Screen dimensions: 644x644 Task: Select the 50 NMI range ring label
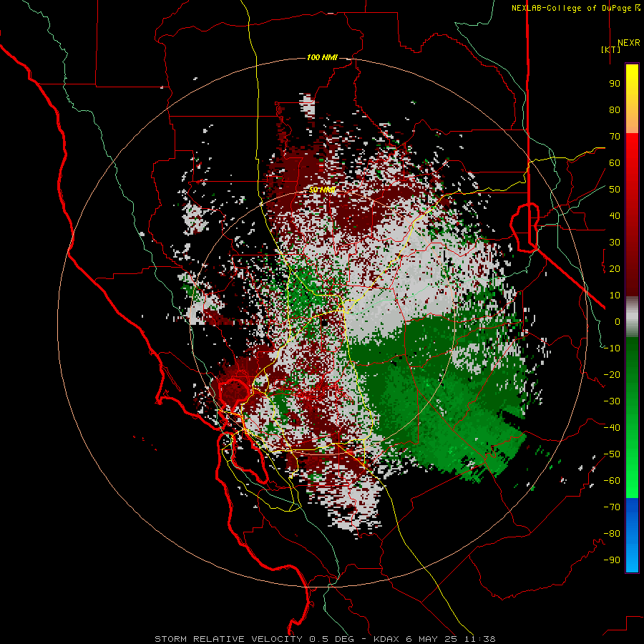322,190
